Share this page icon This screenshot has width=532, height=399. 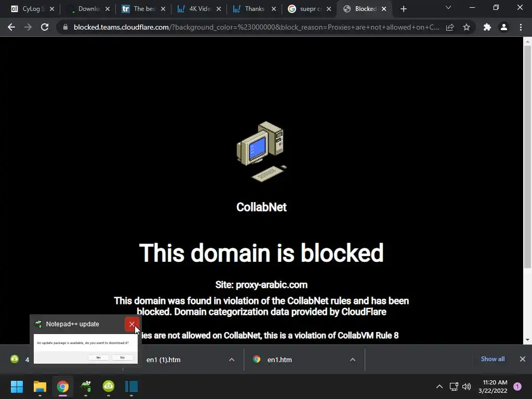click(450, 27)
